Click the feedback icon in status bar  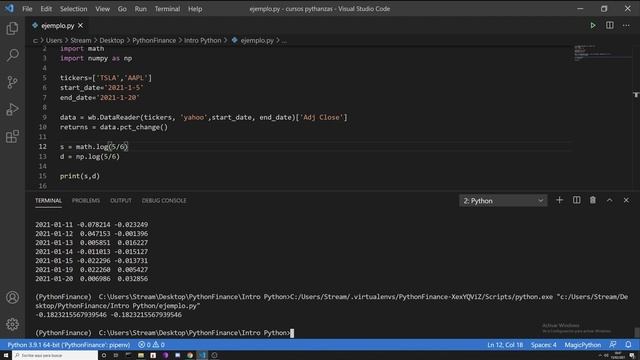[x=613, y=345]
